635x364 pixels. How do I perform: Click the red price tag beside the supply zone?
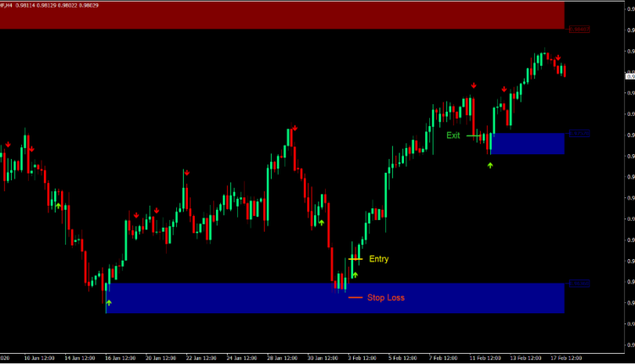tap(579, 29)
